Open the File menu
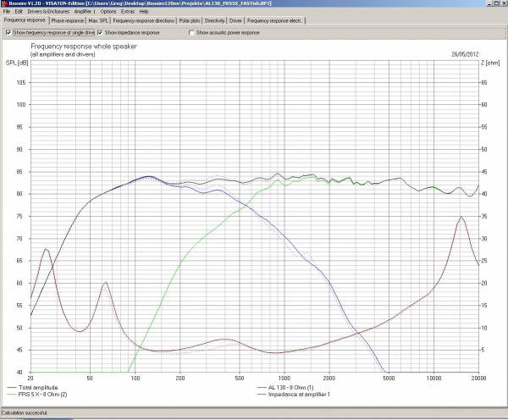The height and width of the screenshot is (420, 508). pyautogui.click(x=7, y=11)
